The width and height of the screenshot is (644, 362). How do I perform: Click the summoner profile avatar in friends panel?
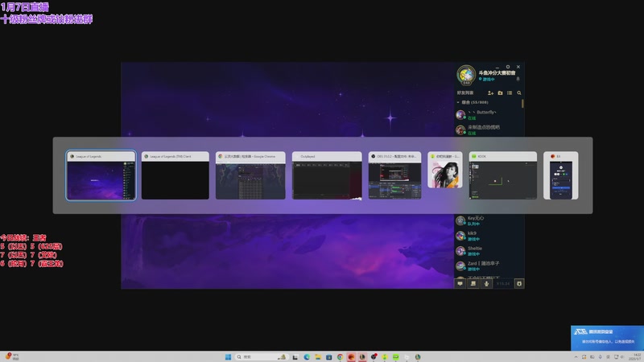click(466, 75)
